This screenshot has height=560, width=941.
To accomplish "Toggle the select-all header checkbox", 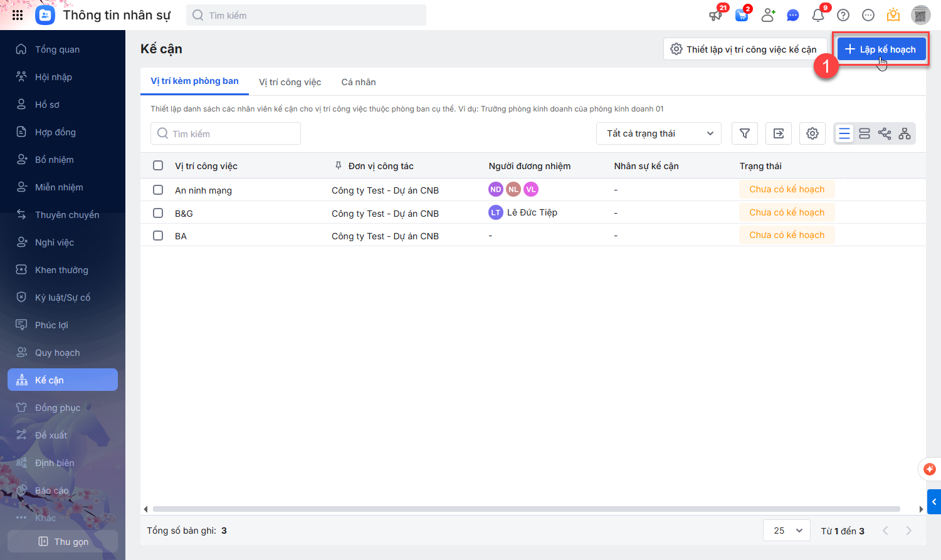I will 158,165.
